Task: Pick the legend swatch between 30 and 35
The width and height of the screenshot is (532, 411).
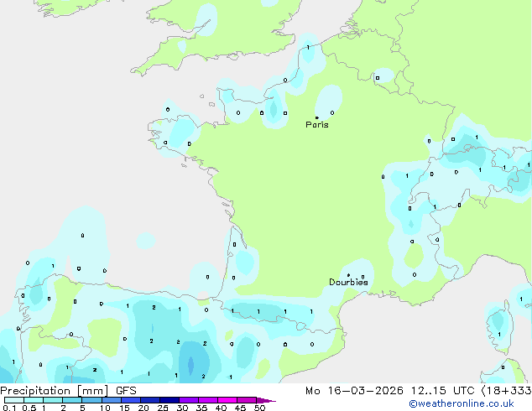Action: (x=189, y=400)
